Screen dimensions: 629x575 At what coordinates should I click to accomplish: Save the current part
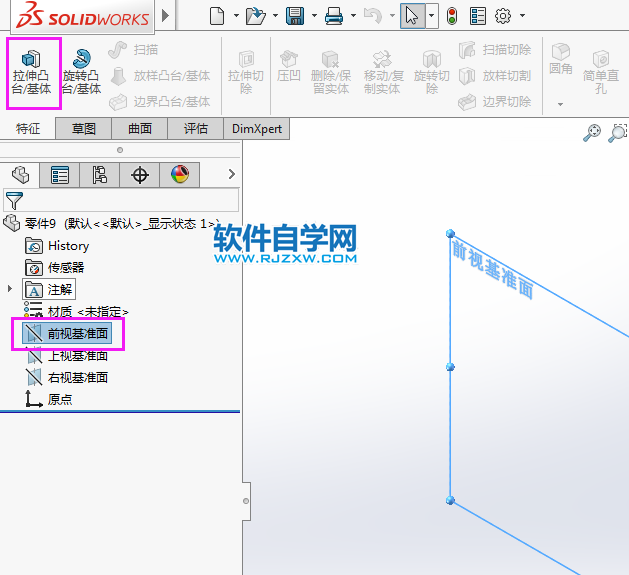click(x=295, y=16)
